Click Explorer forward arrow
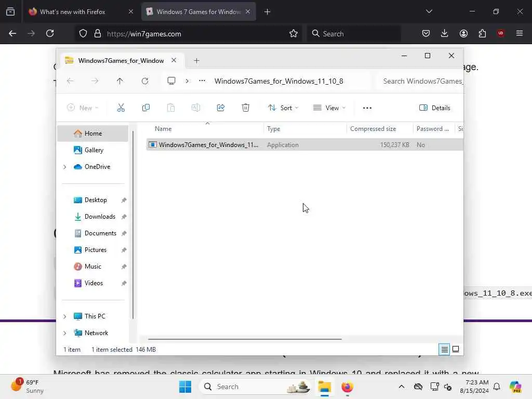The height and width of the screenshot is (399, 532). 95,81
